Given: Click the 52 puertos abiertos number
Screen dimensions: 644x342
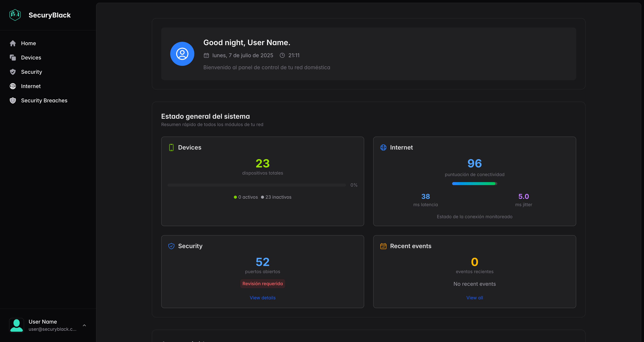Looking at the screenshot, I should [x=262, y=262].
